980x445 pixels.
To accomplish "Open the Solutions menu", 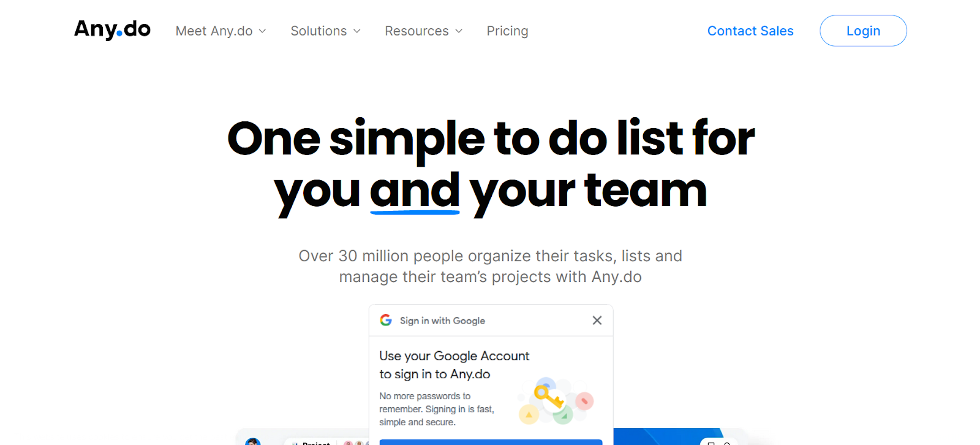I will coord(318,31).
